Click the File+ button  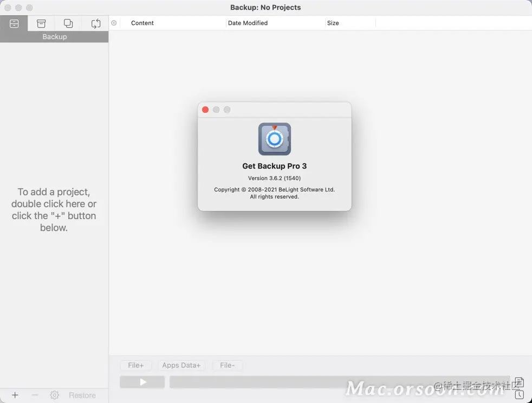point(136,365)
